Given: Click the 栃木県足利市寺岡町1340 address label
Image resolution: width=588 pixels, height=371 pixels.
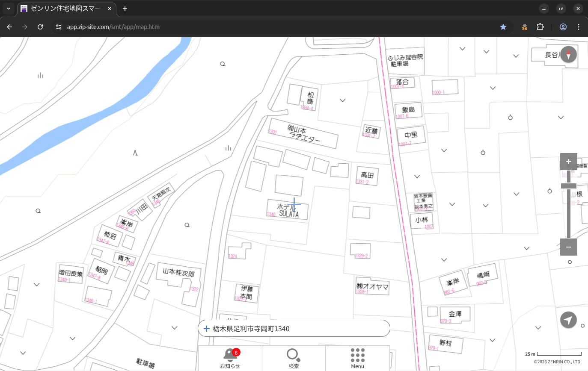Looking at the screenshot, I should click(251, 329).
